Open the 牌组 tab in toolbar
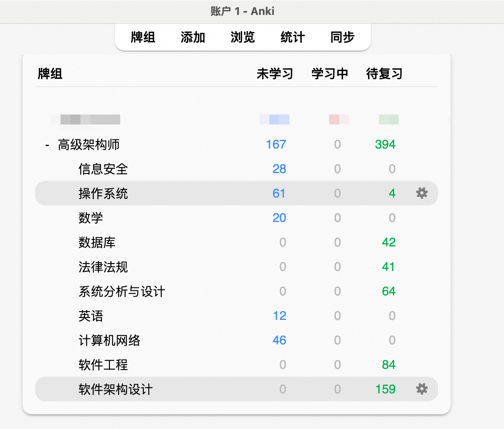The height and width of the screenshot is (429, 504). point(143,37)
